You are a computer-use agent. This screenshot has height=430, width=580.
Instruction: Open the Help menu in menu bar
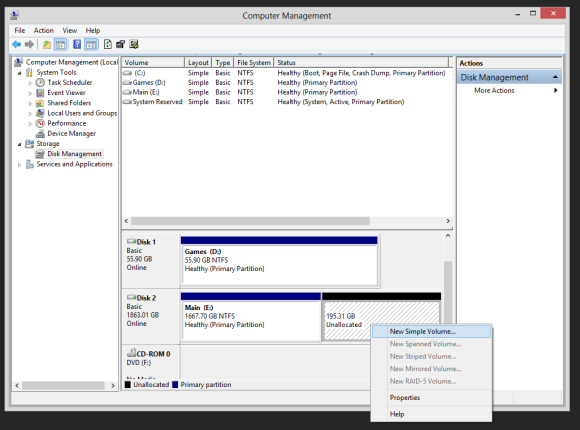[x=93, y=30]
